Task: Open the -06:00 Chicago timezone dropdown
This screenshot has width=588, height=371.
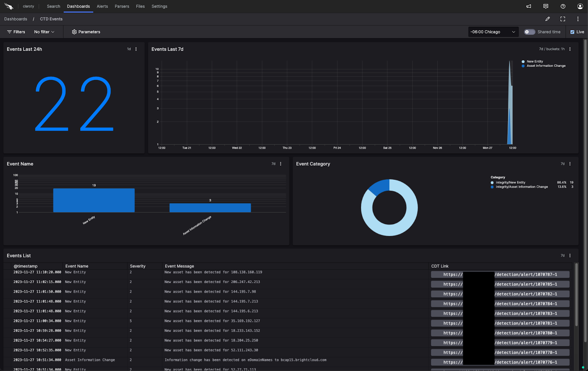Action: tap(493, 32)
